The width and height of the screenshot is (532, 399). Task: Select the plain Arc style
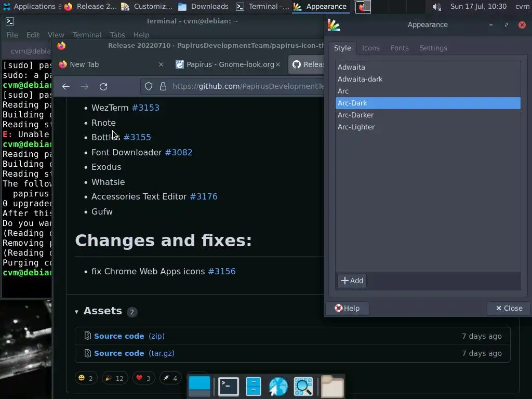coord(428,91)
